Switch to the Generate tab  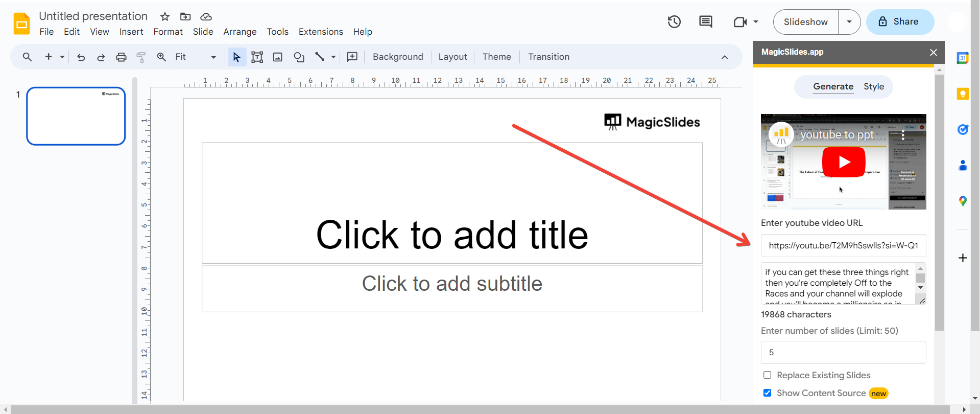click(833, 87)
